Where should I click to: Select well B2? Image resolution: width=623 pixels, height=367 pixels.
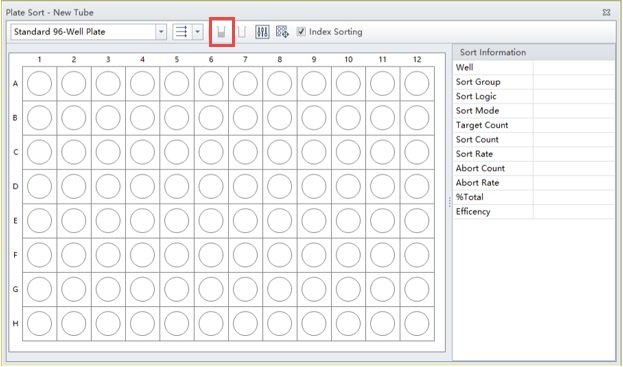74,118
